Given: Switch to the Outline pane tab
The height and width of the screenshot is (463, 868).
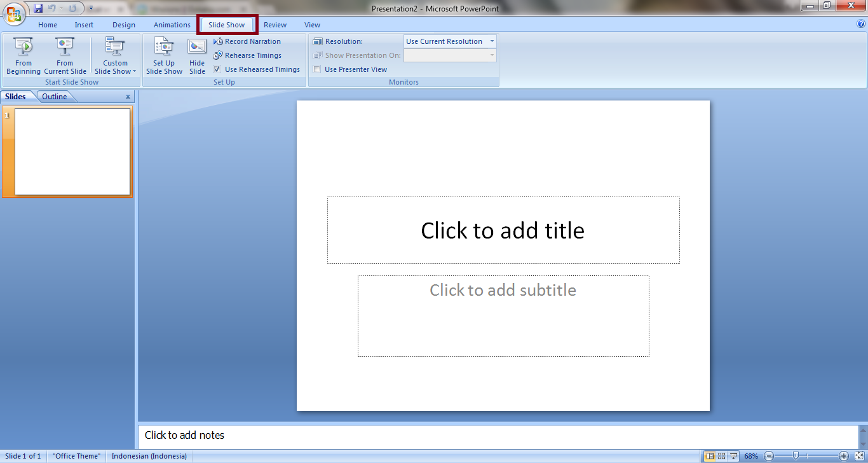Looking at the screenshot, I should pos(55,97).
